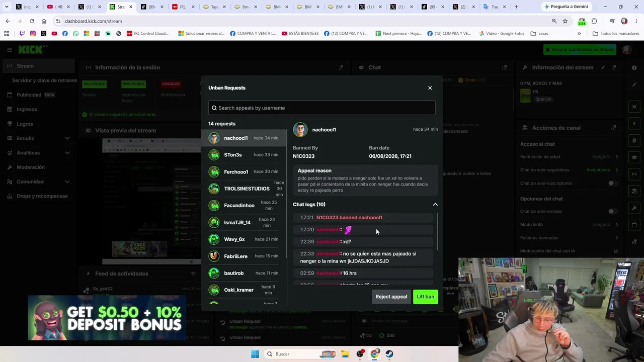Screen dimensions: 644x362
Task: Click Lift ban button
Action: 425,297
